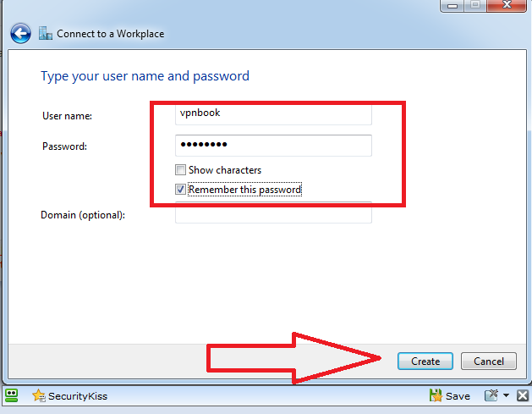Uncheck Remember this password
This screenshot has height=414, width=532.
pos(180,190)
